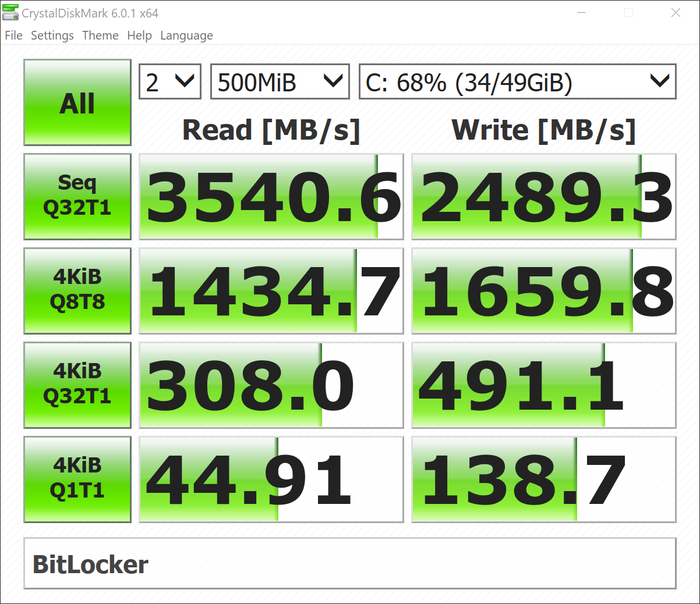700x604 pixels.
Task: Run the Seq Q32T1 test
Action: pos(77,197)
